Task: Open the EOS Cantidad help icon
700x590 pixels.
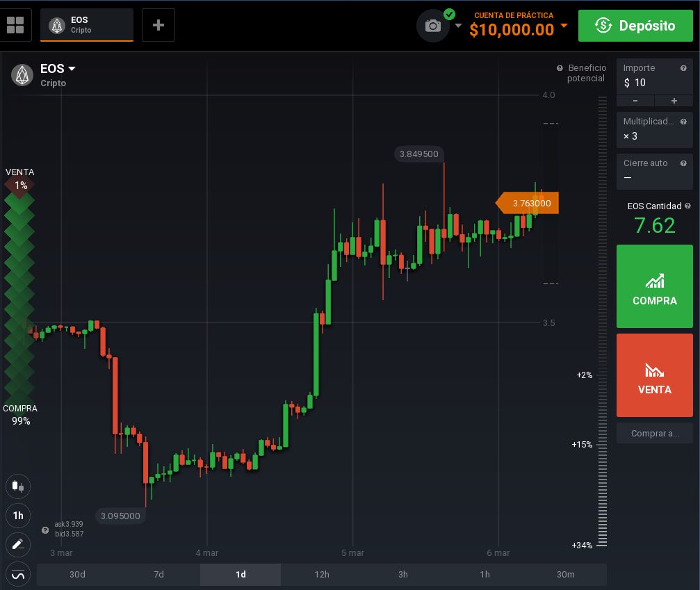Action: (687, 206)
